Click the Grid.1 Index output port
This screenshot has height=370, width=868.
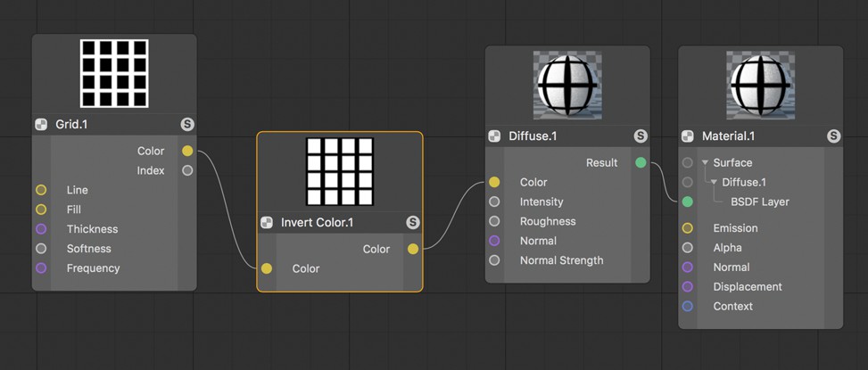187,170
